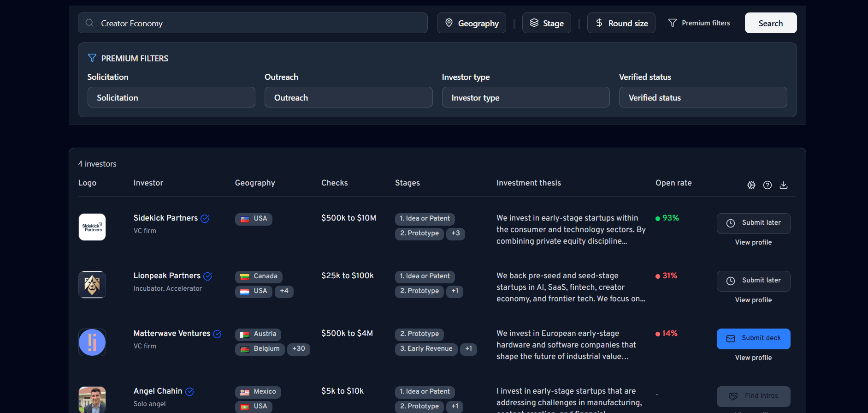This screenshot has width=868, height=413.
Task: Open the Sidekick Partners logo
Action: [x=92, y=227]
